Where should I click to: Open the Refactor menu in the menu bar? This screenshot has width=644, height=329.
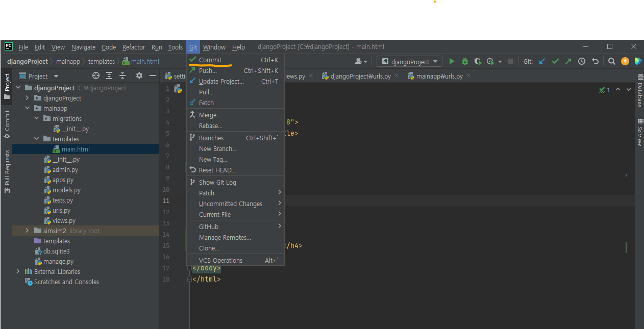(x=134, y=47)
